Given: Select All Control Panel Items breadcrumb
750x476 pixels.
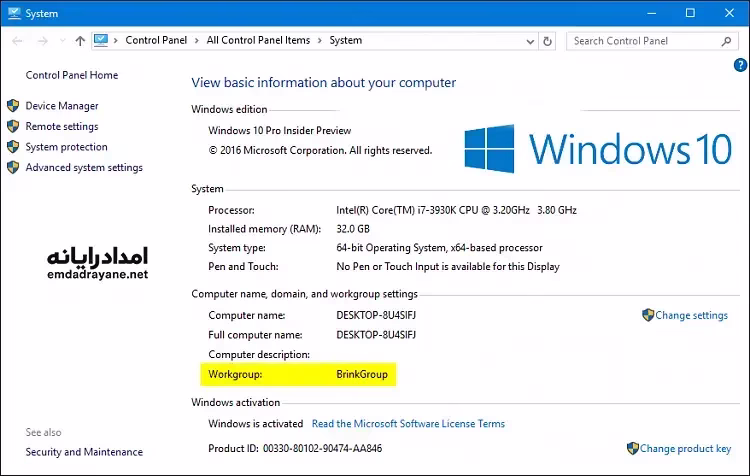Looking at the screenshot, I should point(259,41).
